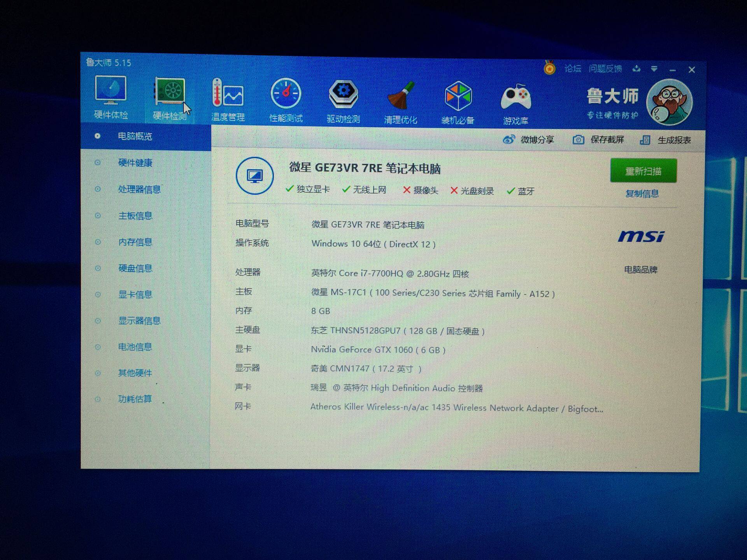747x560 pixels.
Task: Select the 温度管理 temperature management icon
Action: 228,94
